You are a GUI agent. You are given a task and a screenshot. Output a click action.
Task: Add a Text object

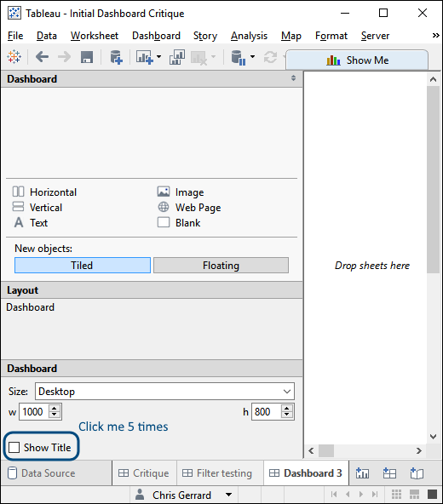[31, 222]
